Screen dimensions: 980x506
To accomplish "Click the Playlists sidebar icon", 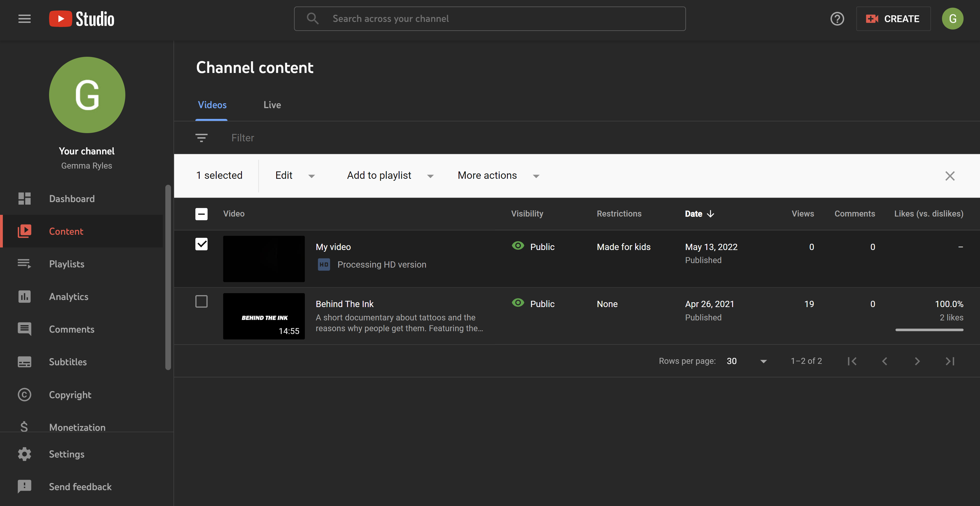I will pyautogui.click(x=24, y=264).
